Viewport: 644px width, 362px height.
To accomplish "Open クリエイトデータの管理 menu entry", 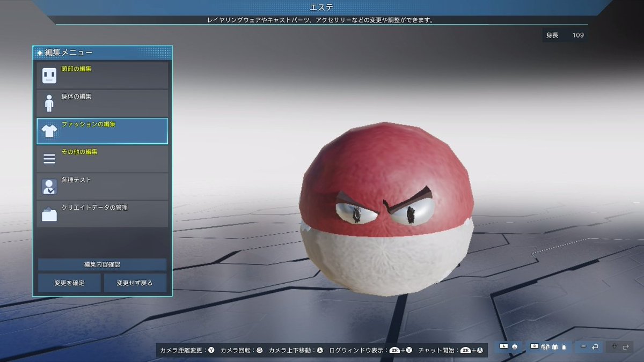I will point(102,215).
